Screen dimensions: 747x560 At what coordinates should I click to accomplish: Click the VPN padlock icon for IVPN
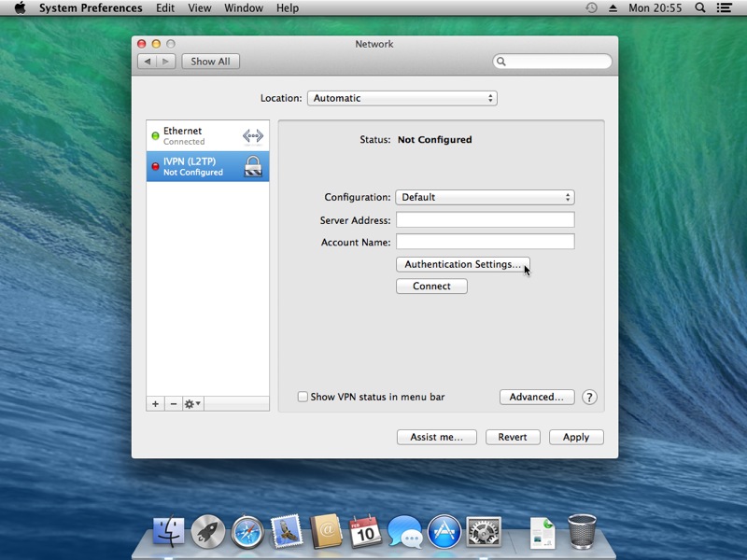(253, 166)
